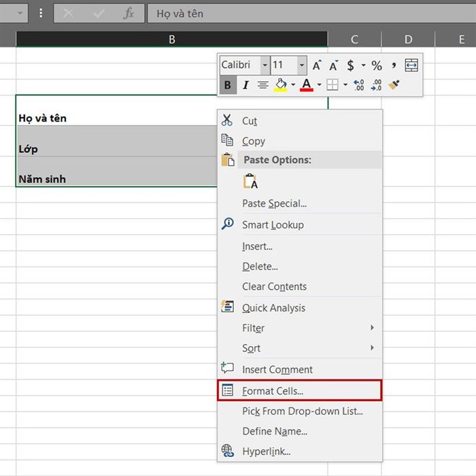Choose Insert from context menu

(x=300, y=246)
